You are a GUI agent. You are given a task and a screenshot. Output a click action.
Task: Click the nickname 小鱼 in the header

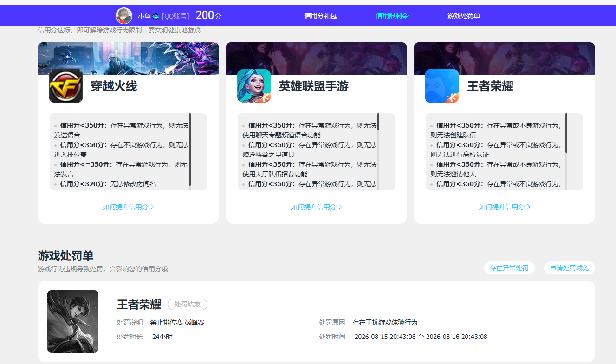[x=144, y=16]
